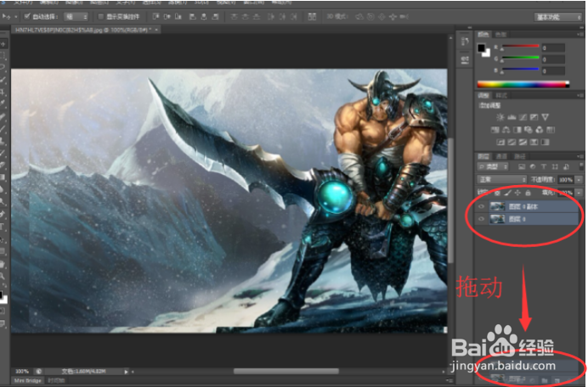The width and height of the screenshot is (588, 387).
Task: Click the Align Left Edges icon
Action: [x=192, y=16]
